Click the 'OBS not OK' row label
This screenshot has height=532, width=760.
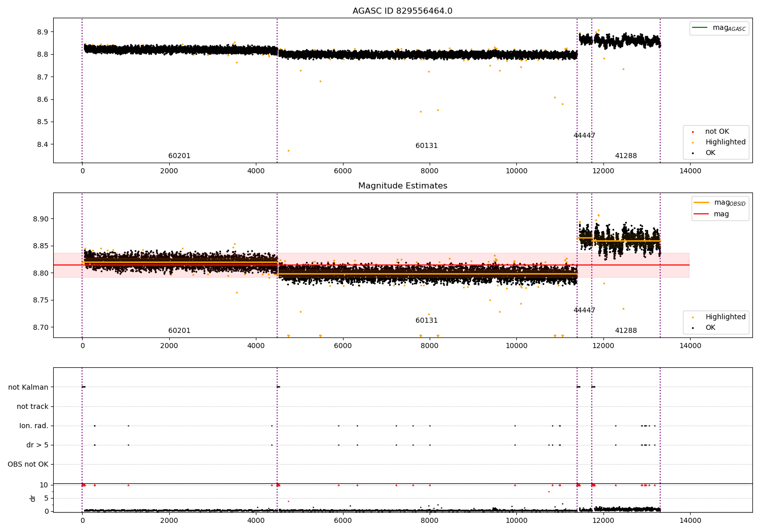[x=28, y=464]
